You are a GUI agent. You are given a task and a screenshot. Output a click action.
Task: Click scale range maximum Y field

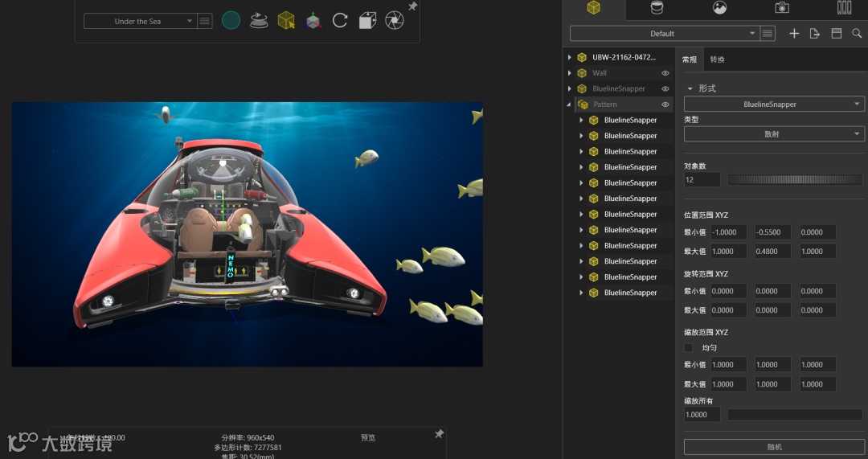[773, 384]
